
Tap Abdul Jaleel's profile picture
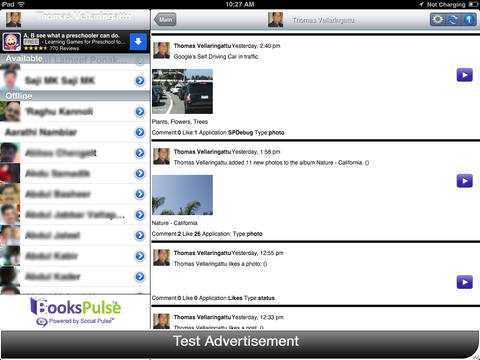[10, 235]
